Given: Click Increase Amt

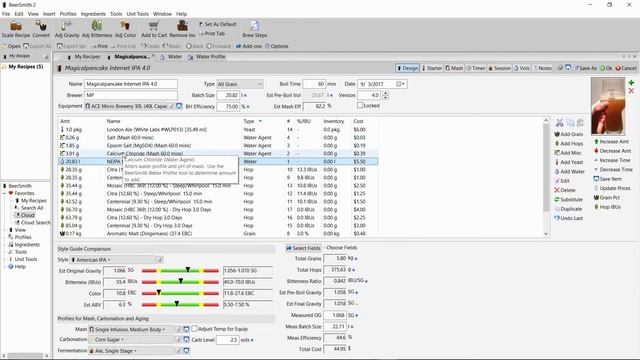Looking at the screenshot, I should 611,142.
